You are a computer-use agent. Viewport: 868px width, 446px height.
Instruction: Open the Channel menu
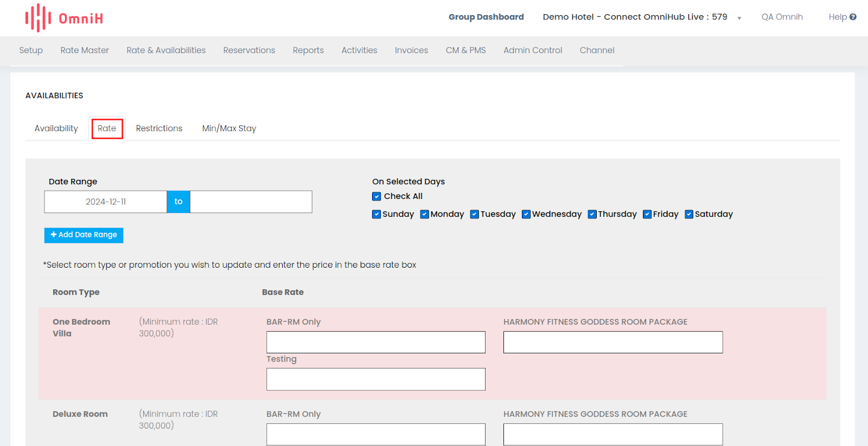point(597,50)
